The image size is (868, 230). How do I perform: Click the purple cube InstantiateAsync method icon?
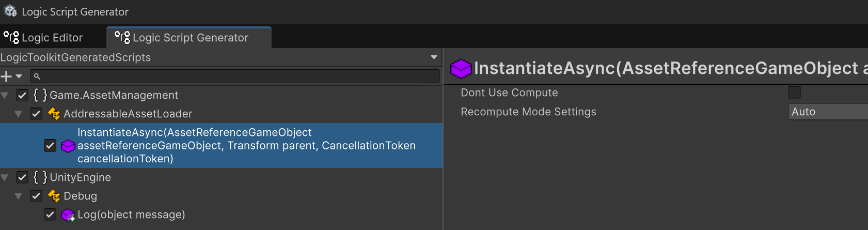(68, 146)
